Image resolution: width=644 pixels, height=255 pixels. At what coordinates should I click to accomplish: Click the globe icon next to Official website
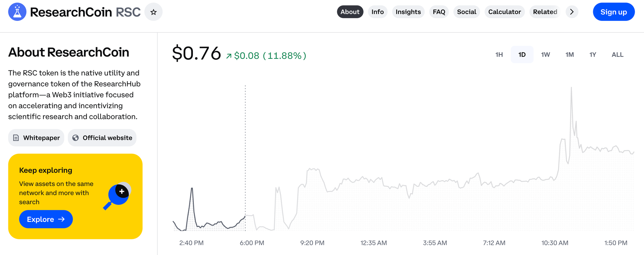tap(76, 138)
